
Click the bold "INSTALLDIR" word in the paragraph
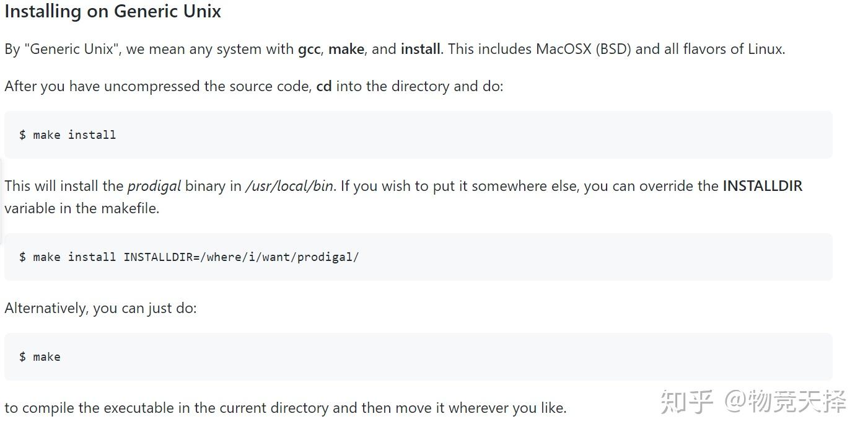[762, 186]
